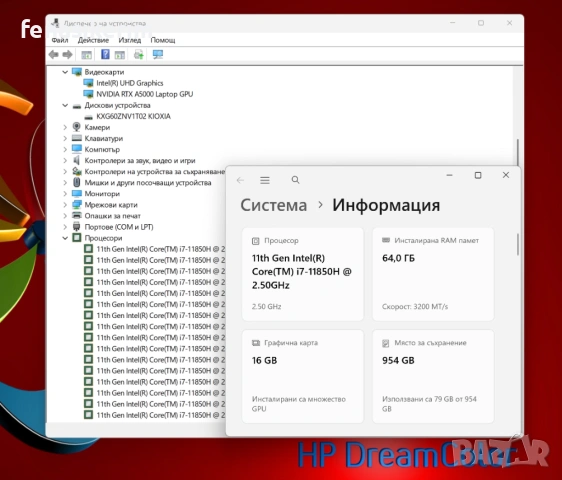Select Intel(R) UHD Graphics device

coord(130,83)
